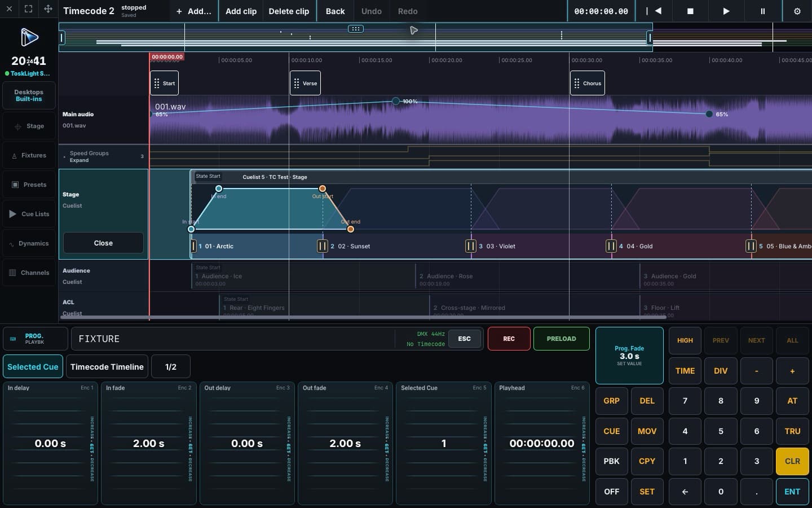The width and height of the screenshot is (812, 508).
Task: Toggle fullscreen view icon
Action: (28, 9)
